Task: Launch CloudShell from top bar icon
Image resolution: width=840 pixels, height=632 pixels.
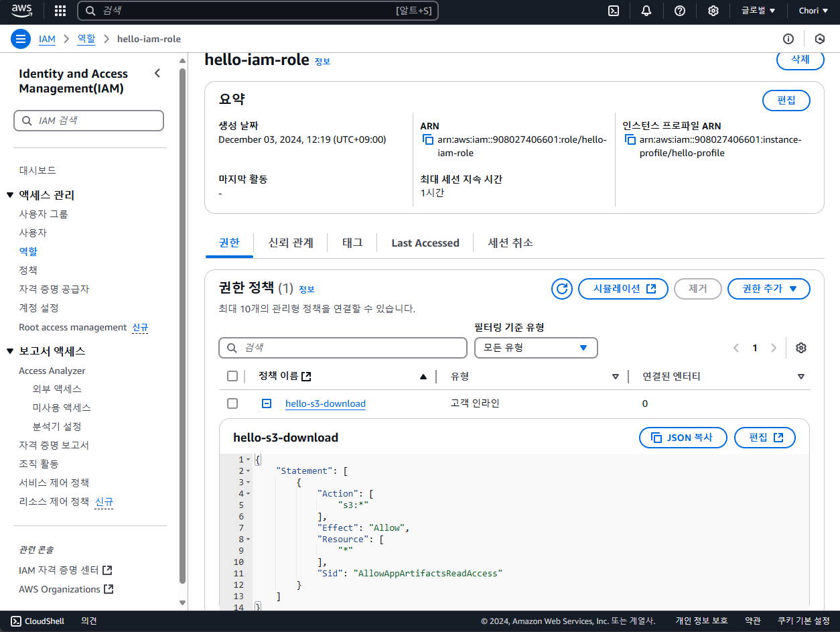Action: [613, 11]
